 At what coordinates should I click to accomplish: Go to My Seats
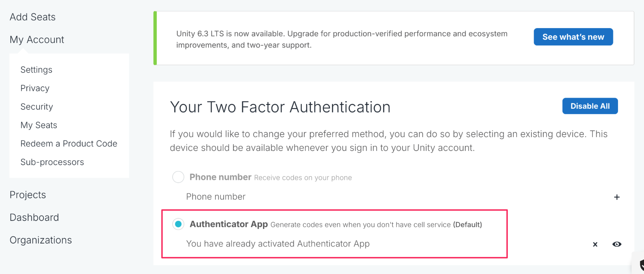click(39, 125)
